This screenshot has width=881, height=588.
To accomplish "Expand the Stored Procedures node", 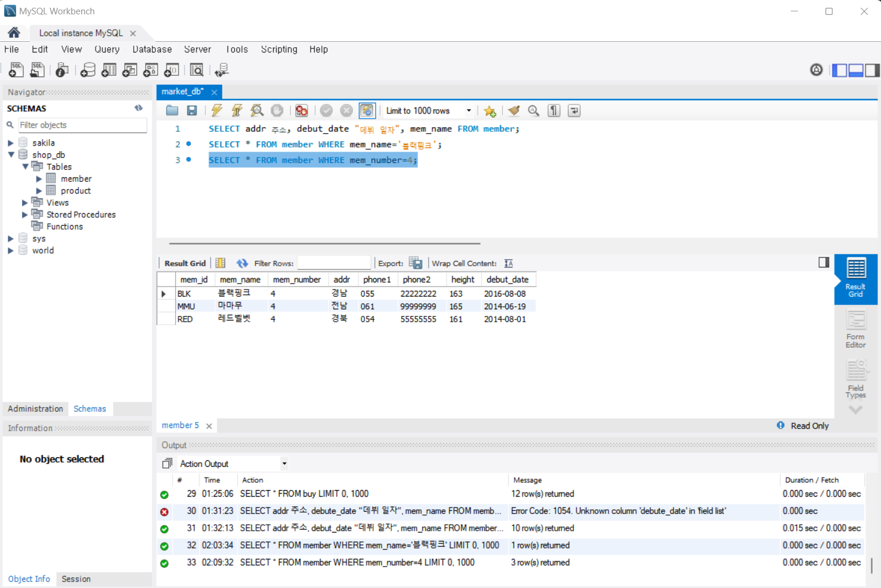I will pyautogui.click(x=24, y=214).
